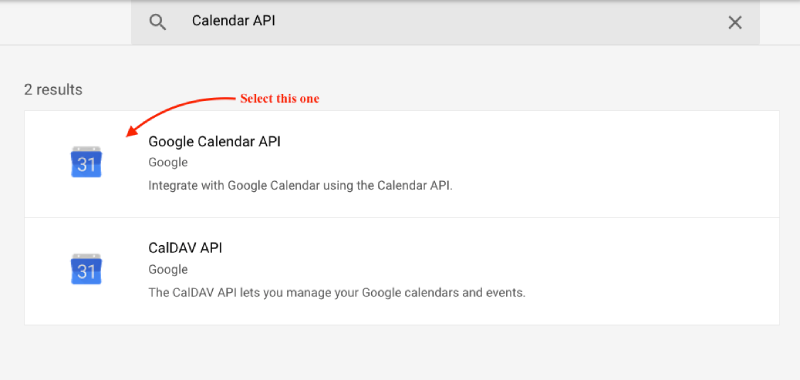This screenshot has width=800, height=380.
Task: Click the magnifying glass search icon
Action: (158, 22)
